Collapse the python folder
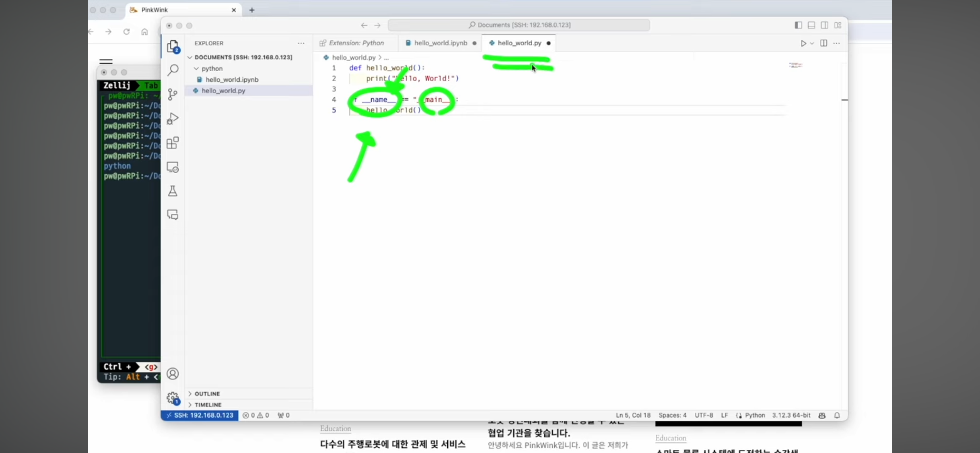This screenshot has width=980, height=453. (212, 68)
